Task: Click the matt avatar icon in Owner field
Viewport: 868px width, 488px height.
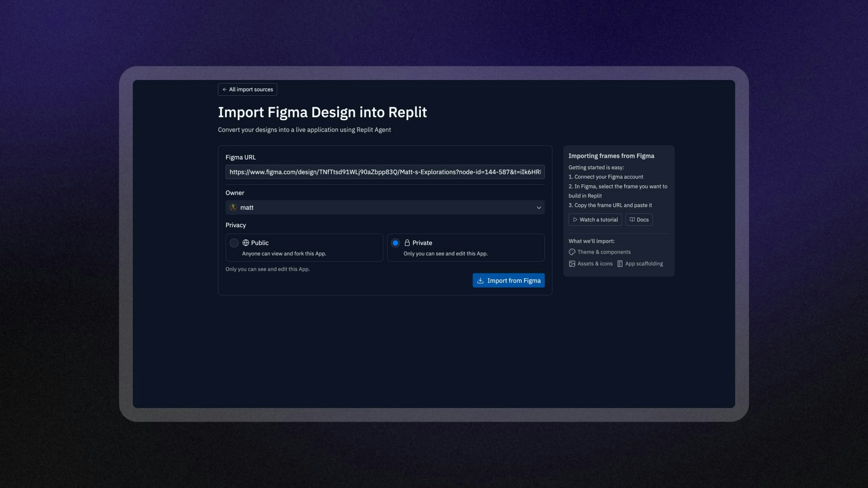Action: 233,207
